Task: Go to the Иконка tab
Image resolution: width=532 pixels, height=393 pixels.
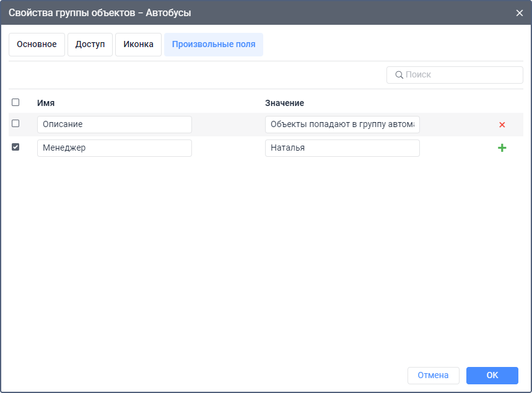Action: pos(138,45)
